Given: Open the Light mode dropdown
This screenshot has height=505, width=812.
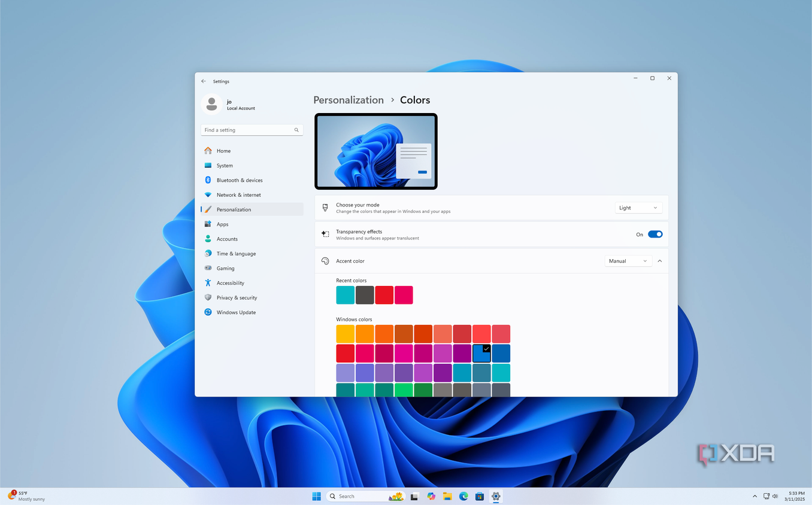Looking at the screenshot, I should [x=638, y=208].
